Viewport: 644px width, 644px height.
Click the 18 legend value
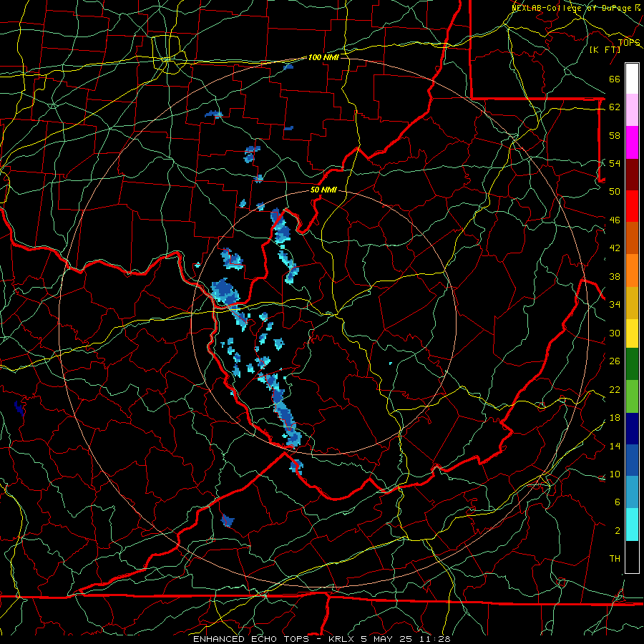pyautogui.click(x=615, y=418)
